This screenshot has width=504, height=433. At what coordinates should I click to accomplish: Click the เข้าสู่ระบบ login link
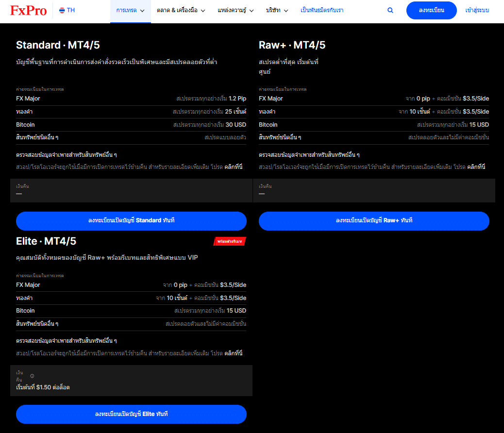[x=477, y=10]
